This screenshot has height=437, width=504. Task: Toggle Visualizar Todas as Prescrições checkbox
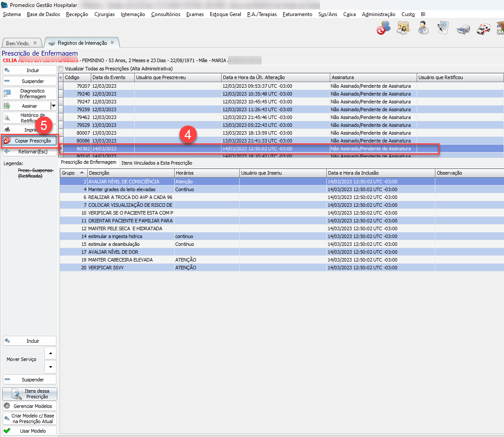(x=61, y=69)
